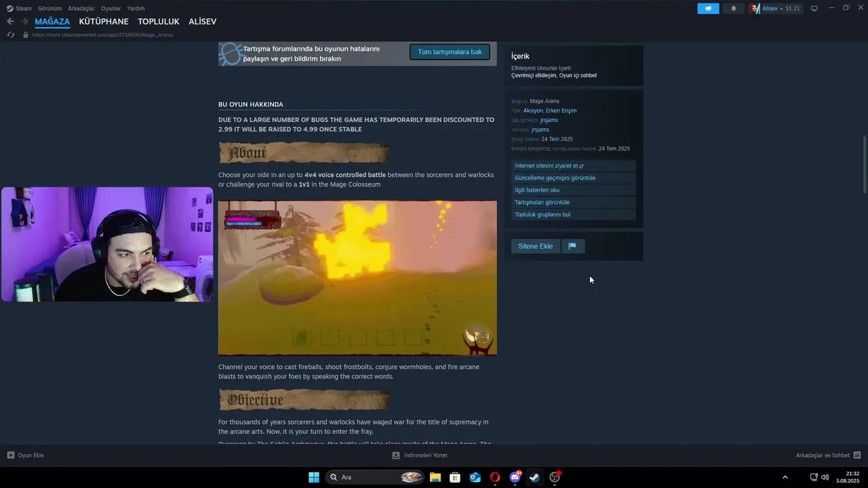Open the Windows Start menu
This screenshot has height=488, width=868.
coord(314,477)
